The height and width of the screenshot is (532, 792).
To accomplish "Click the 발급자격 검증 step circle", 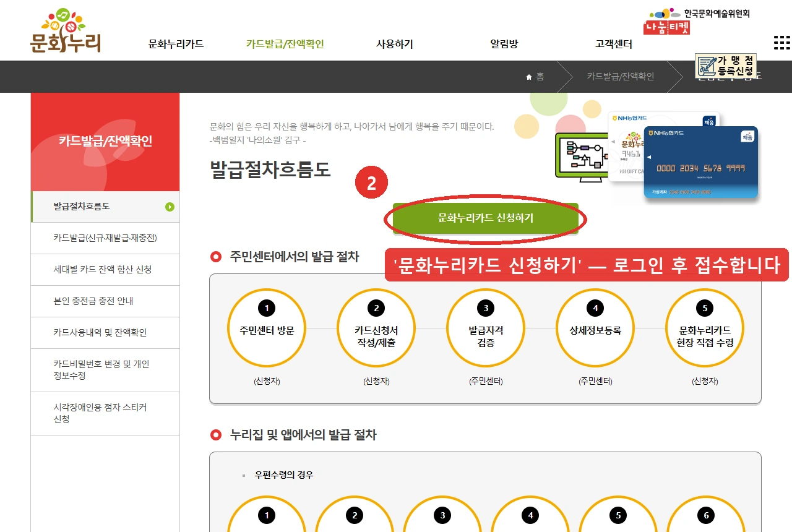I will coord(486,328).
